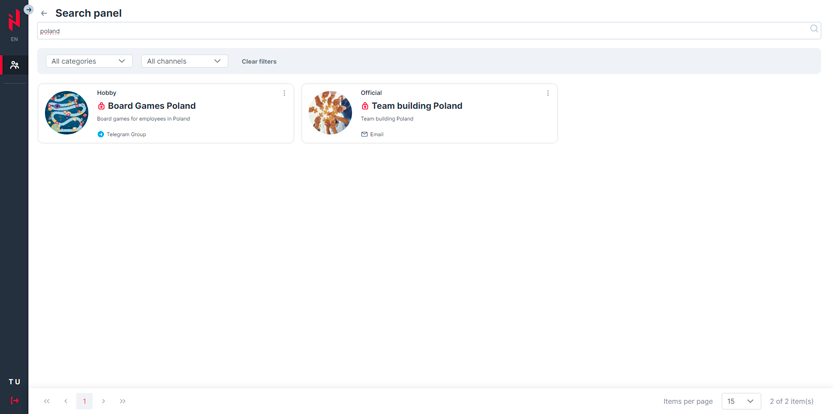Click the search field containing poland
Image resolution: width=834 pixels, height=414 pixels.
point(420,31)
